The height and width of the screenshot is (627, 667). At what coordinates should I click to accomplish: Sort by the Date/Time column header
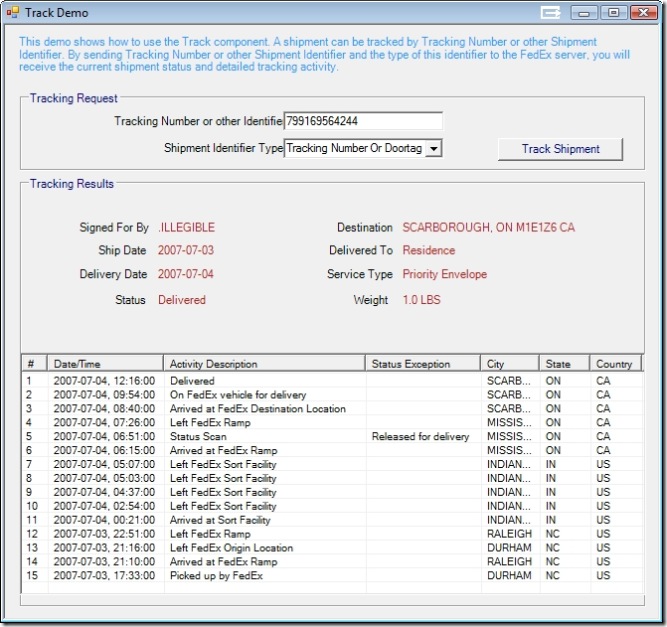tap(105, 364)
